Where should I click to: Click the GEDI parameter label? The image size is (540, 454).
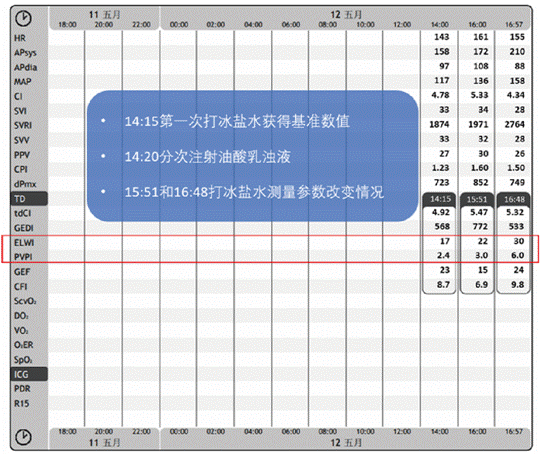pyautogui.click(x=23, y=228)
